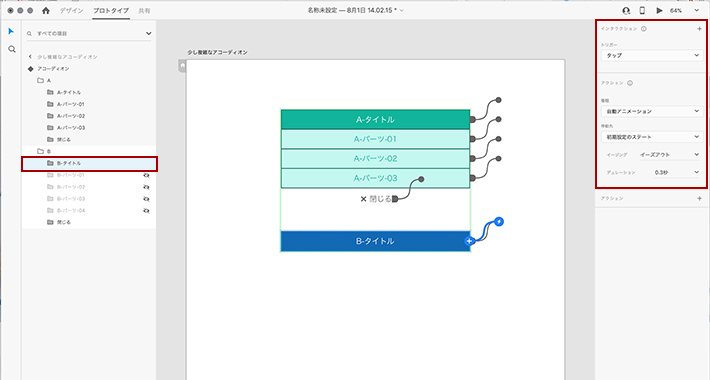Select the arrow Select tool
Viewport: 710px width, 380px height.
tap(11, 31)
